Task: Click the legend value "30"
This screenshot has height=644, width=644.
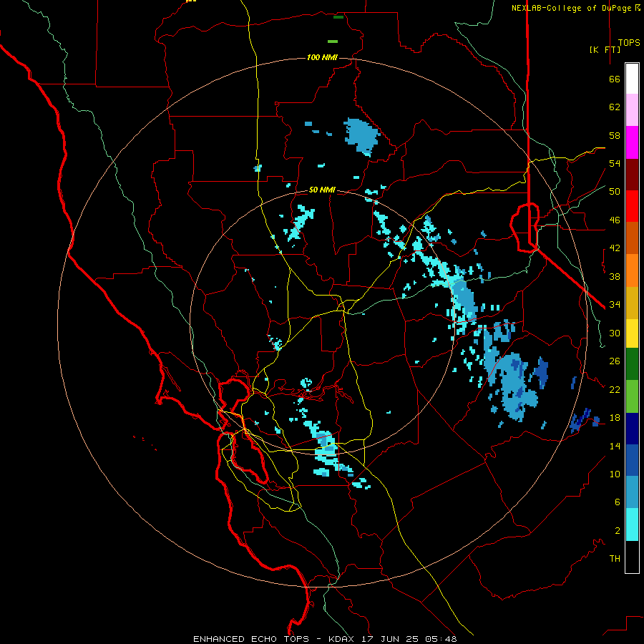Action: click(615, 333)
